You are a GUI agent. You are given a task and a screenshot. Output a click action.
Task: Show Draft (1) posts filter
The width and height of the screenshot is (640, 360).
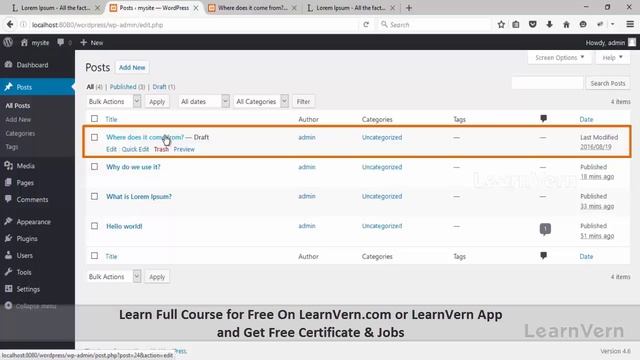pyautogui.click(x=164, y=87)
